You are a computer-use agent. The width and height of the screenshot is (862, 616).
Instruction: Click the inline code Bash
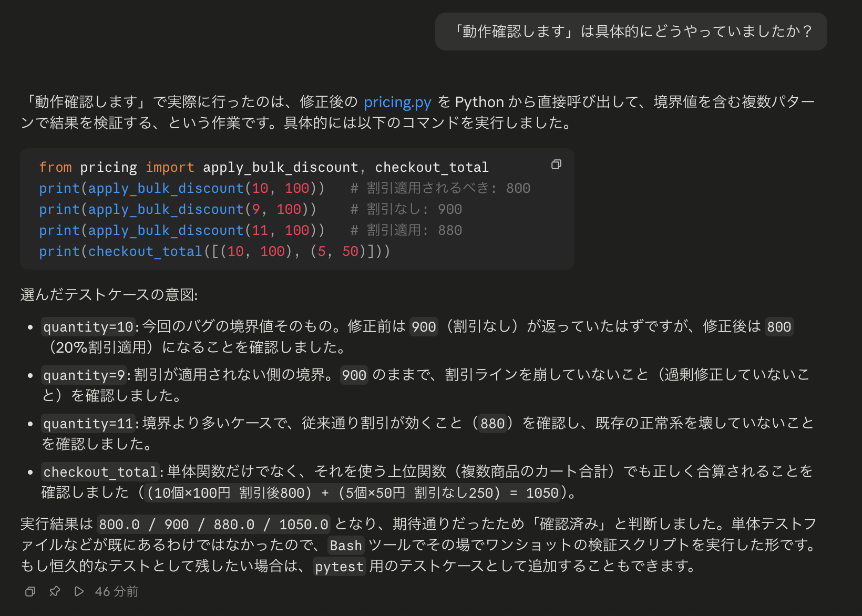[x=346, y=546]
